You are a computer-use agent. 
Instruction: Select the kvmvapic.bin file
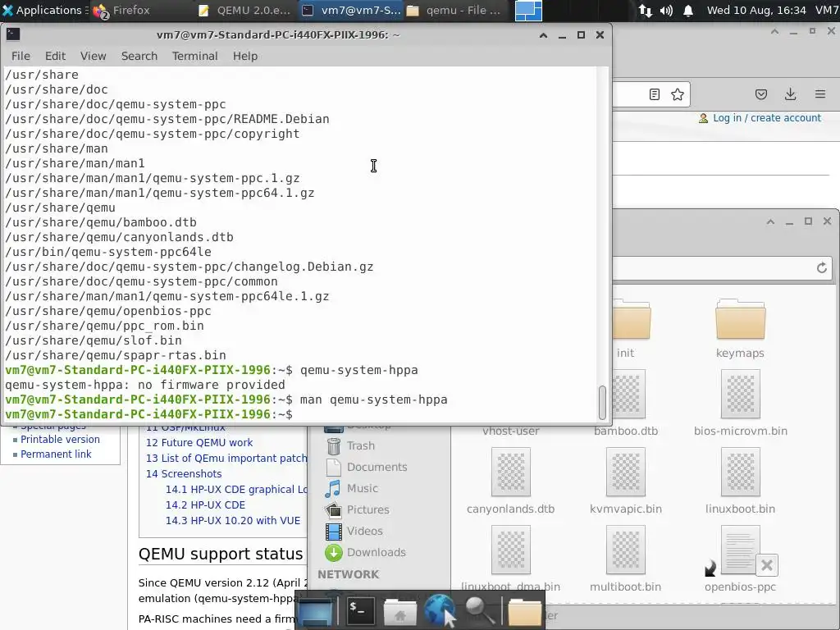(x=626, y=481)
